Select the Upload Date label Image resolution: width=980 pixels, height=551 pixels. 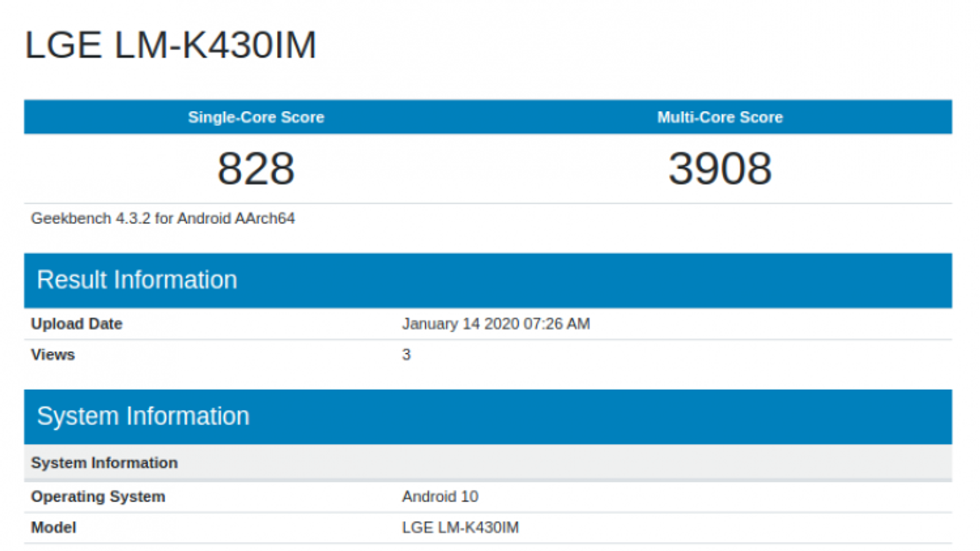(77, 324)
